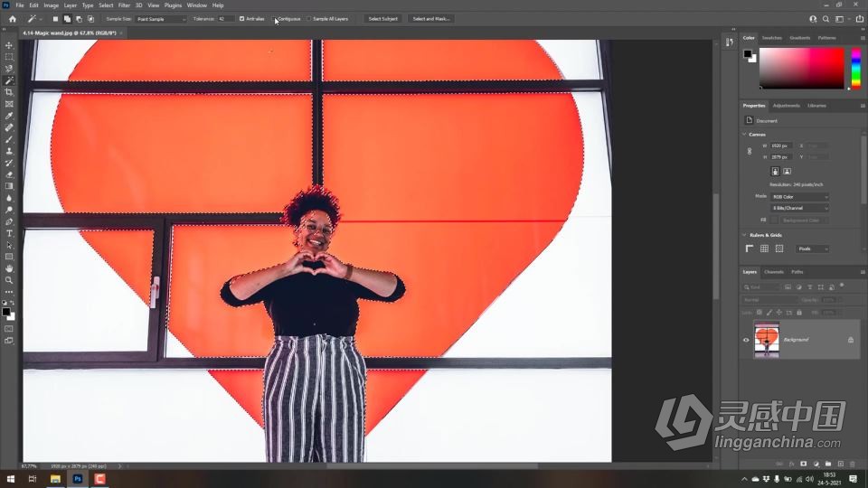868x488 pixels.
Task: Click the Tolerance input field
Action: pyautogui.click(x=224, y=19)
